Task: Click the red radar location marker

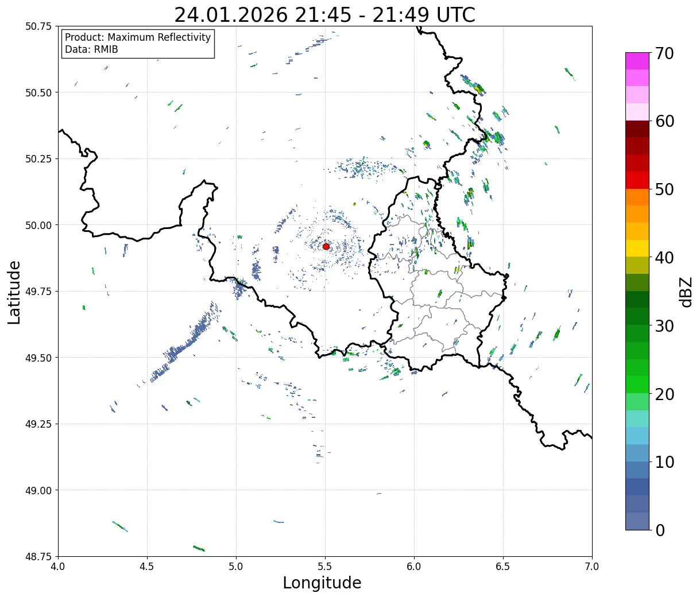Action: 326,246
